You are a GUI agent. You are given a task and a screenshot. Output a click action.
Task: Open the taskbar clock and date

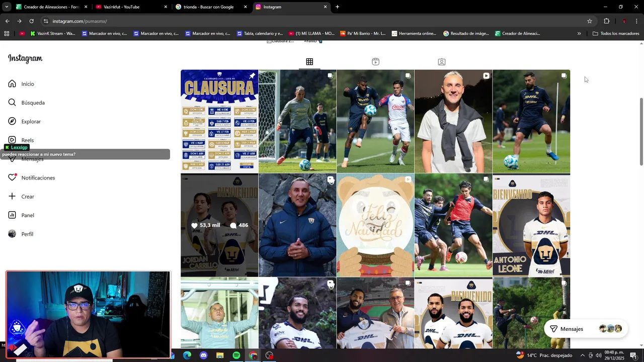614,355
